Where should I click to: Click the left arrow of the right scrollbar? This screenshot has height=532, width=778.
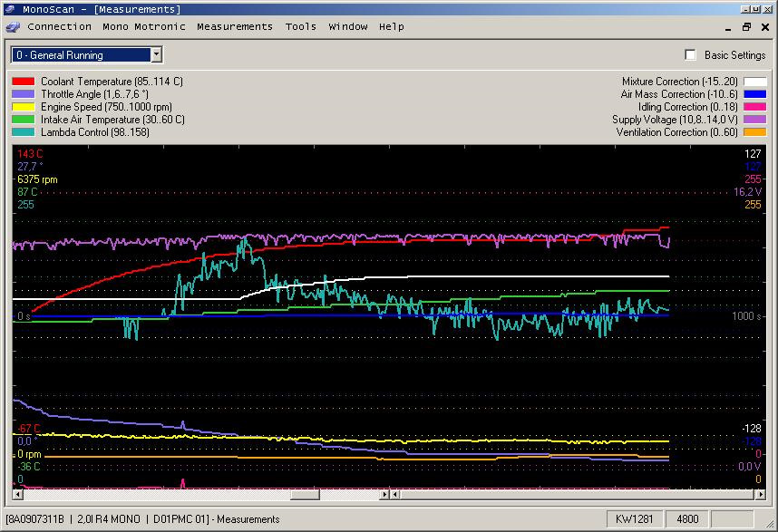395,494
